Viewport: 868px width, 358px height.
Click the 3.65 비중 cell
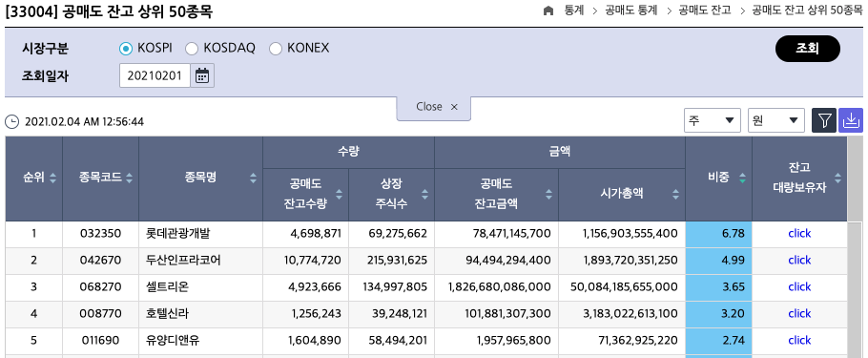(x=718, y=287)
